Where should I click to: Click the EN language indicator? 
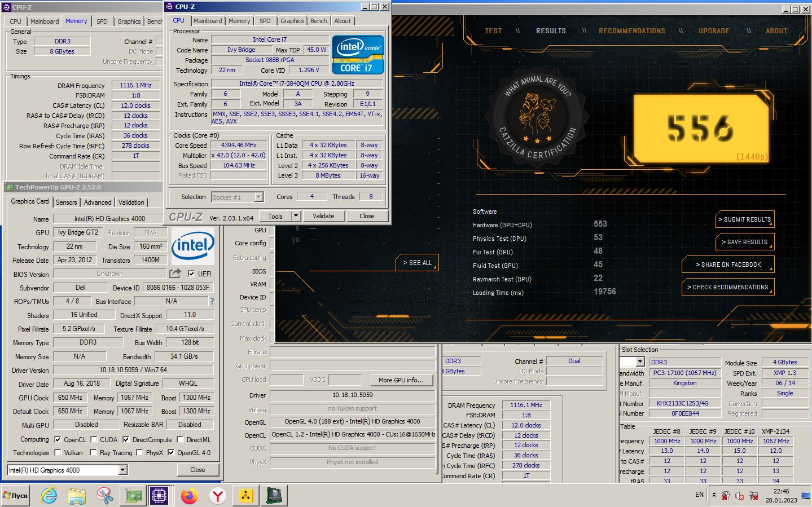coord(699,495)
